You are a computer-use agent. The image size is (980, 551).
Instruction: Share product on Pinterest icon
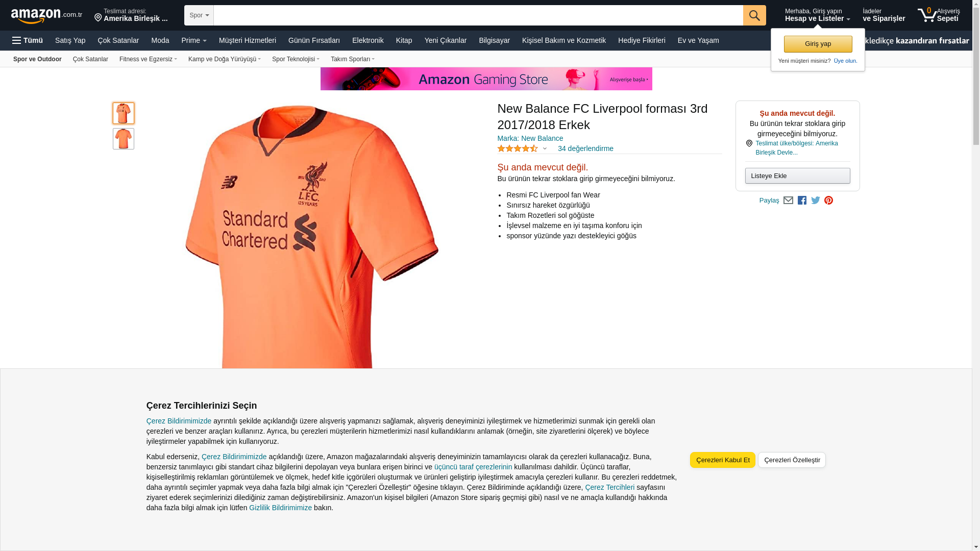[829, 201]
